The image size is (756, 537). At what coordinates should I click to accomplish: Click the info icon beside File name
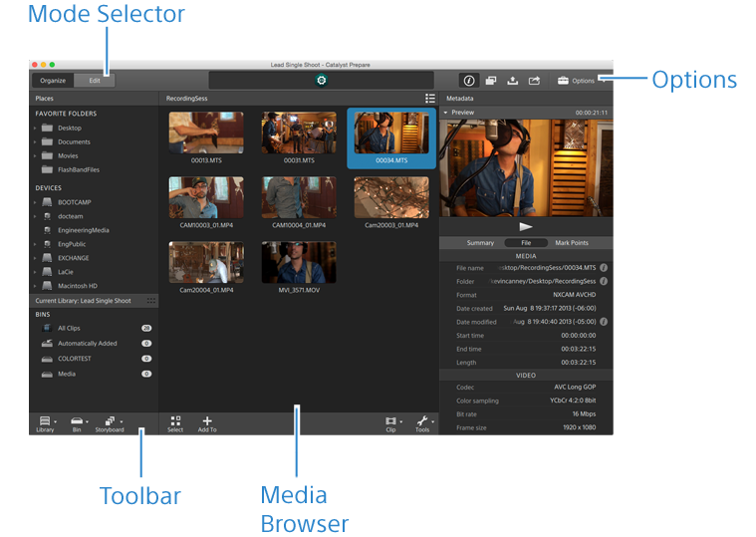coord(604,268)
